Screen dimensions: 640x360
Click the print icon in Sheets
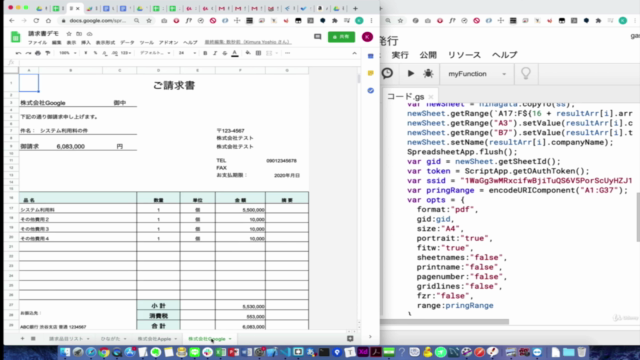[x=38, y=53]
